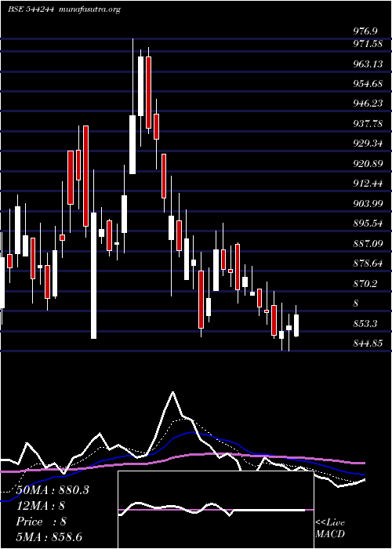This screenshot has width=392, height=549.
Task: Select the 912.44 price level label
Action: [368, 183]
